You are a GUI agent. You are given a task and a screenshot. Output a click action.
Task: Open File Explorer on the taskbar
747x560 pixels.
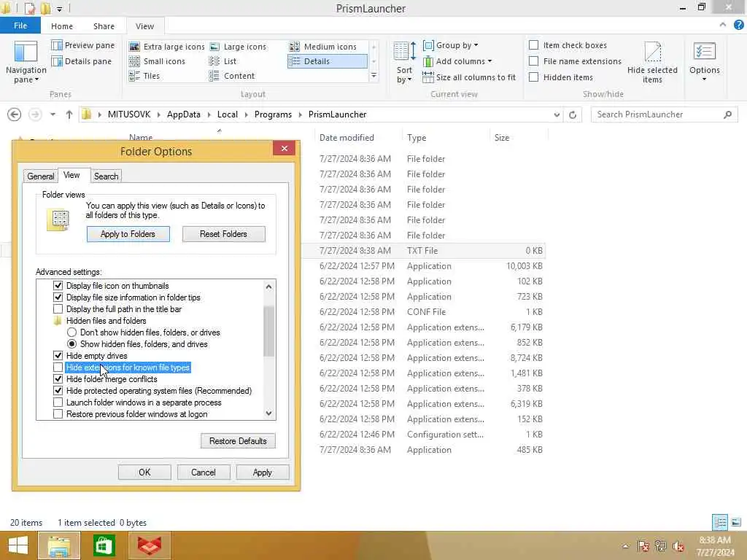click(58, 545)
